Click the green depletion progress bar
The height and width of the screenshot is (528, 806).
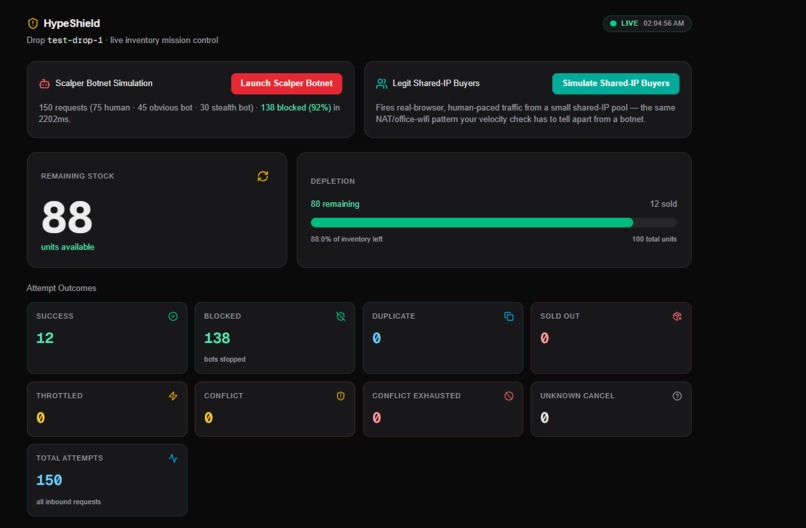click(x=472, y=223)
